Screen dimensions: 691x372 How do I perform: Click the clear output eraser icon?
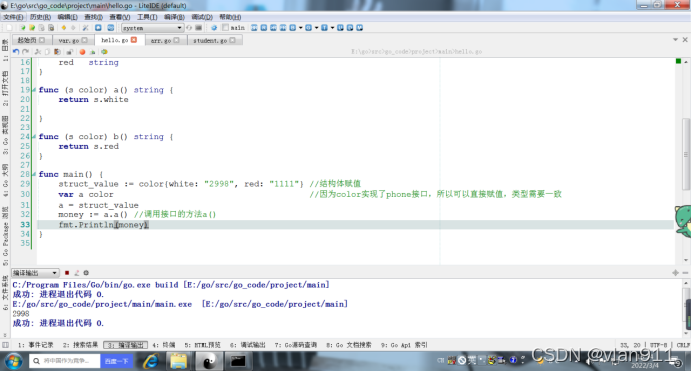(x=77, y=273)
